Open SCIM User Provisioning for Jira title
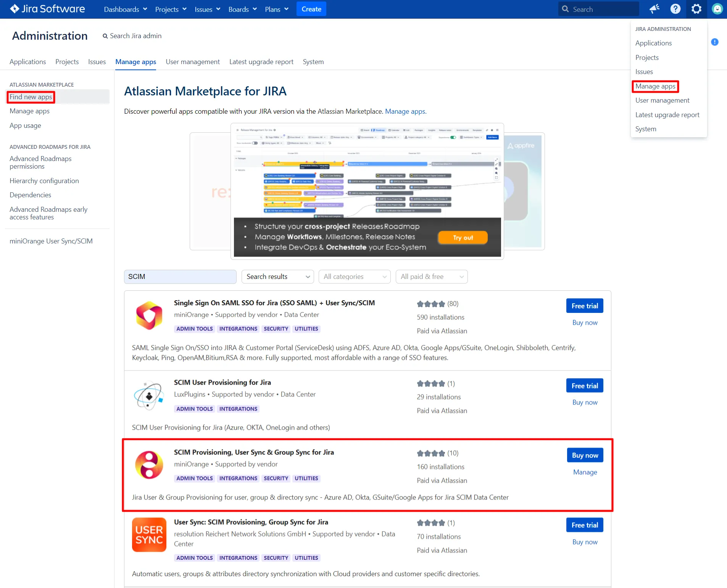Viewport: 727px width, 588px height. click(x=222, y=383)
